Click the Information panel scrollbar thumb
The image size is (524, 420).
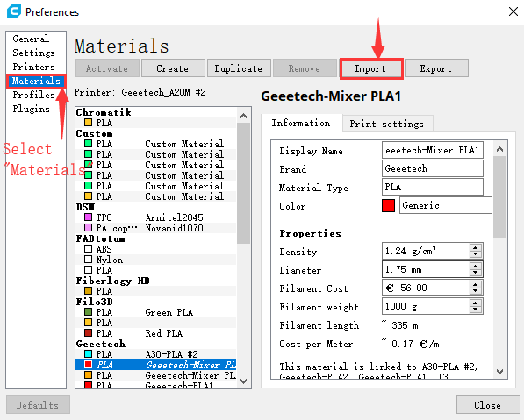pos(499,197)
